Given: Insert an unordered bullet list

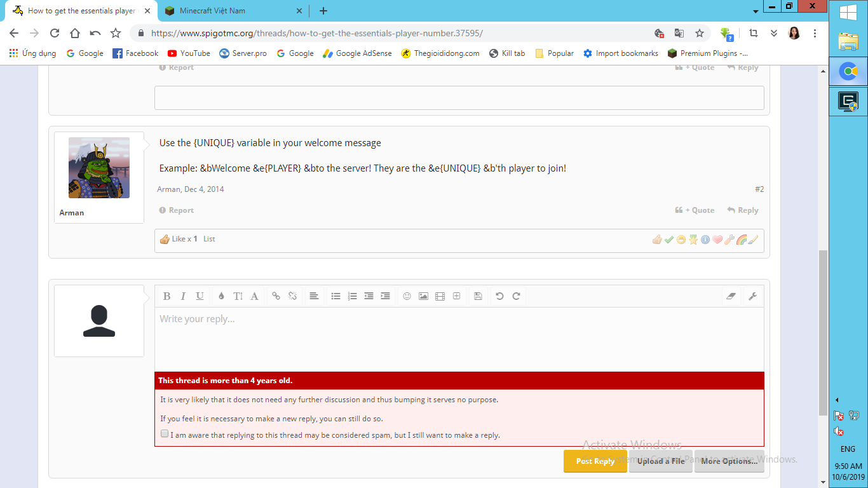Looking at the screenshot, I should 336,296.
